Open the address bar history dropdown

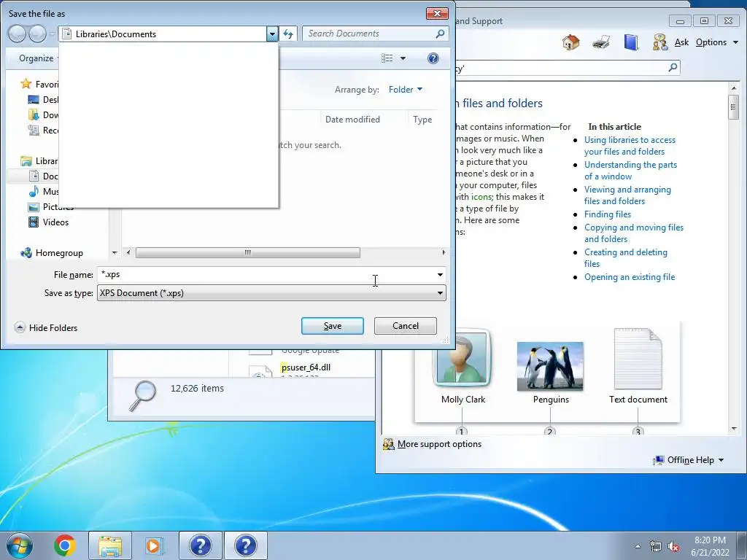pyautogui.click(x=272, y=34)
